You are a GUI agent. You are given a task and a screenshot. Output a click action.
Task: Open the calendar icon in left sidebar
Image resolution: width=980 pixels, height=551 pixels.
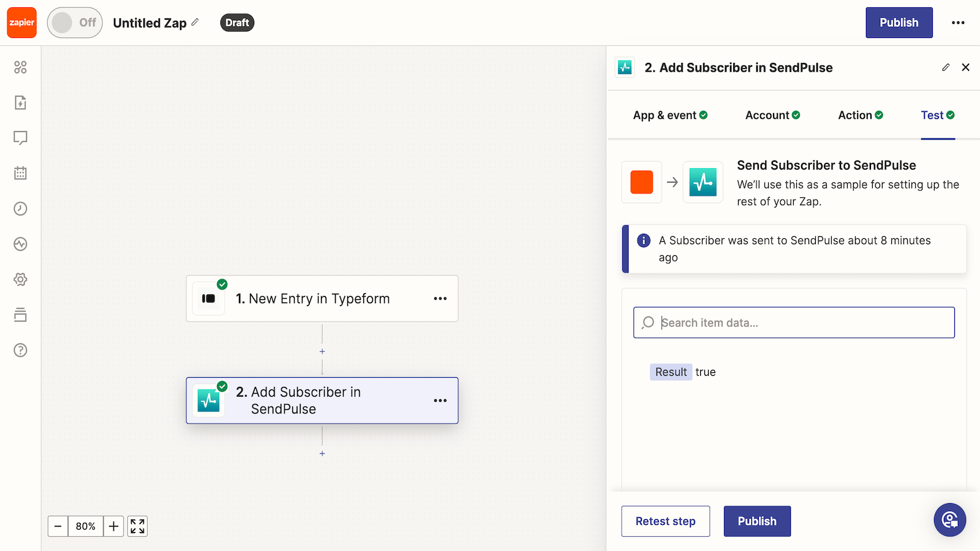[20, 173]
